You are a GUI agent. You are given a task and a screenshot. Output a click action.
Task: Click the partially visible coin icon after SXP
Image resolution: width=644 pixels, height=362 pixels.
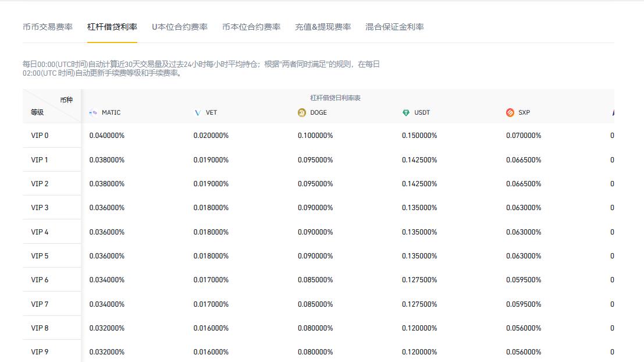click(612, 113)
